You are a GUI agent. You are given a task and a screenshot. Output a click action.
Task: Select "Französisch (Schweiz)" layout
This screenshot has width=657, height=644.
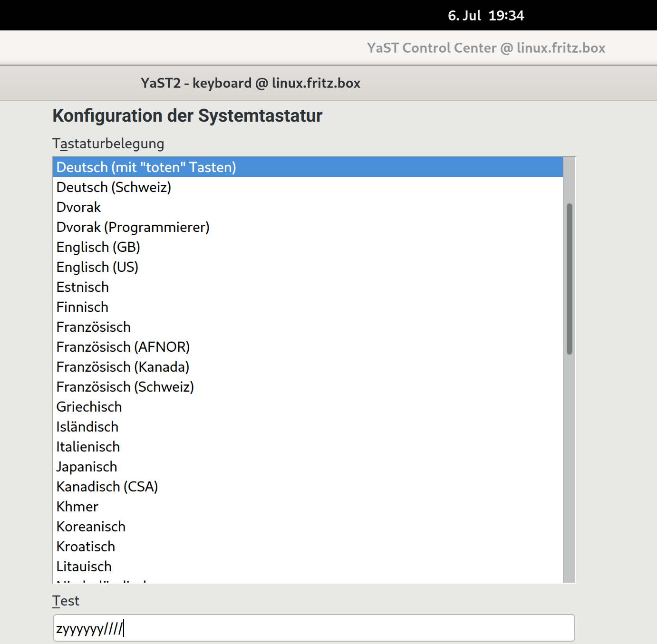308,387
